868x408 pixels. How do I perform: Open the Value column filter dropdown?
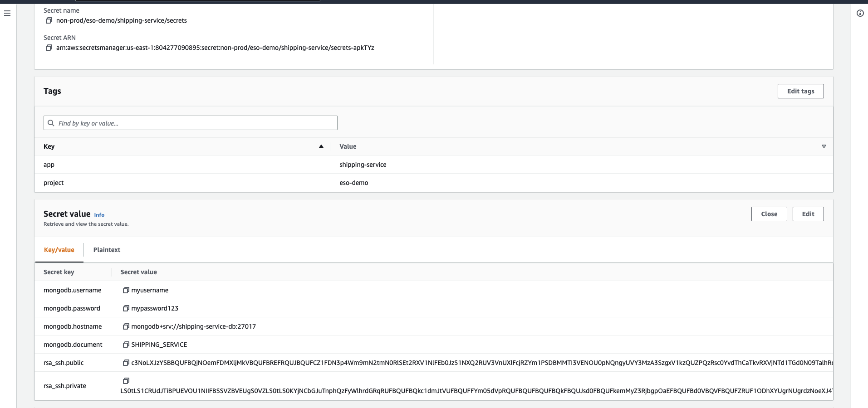[824, 146]
